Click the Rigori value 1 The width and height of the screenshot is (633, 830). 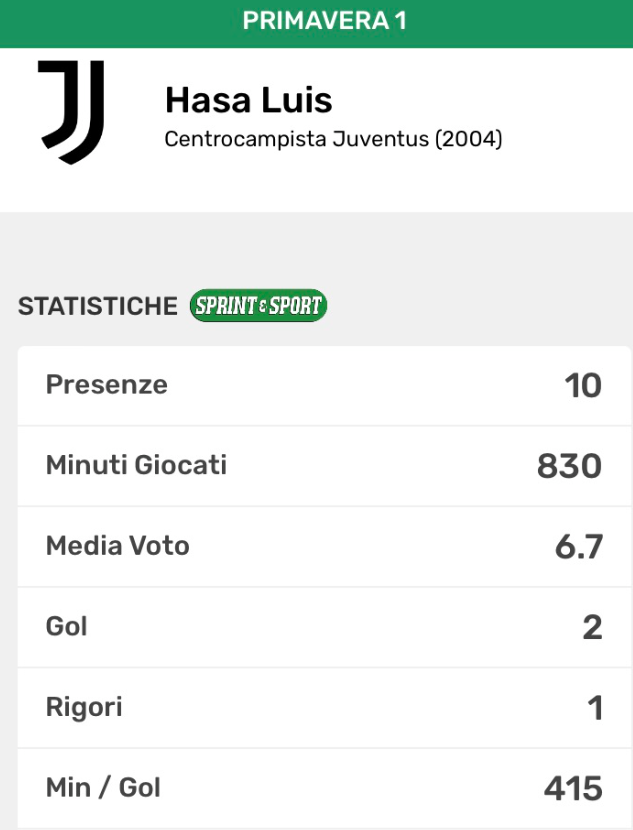pos(595,708)
